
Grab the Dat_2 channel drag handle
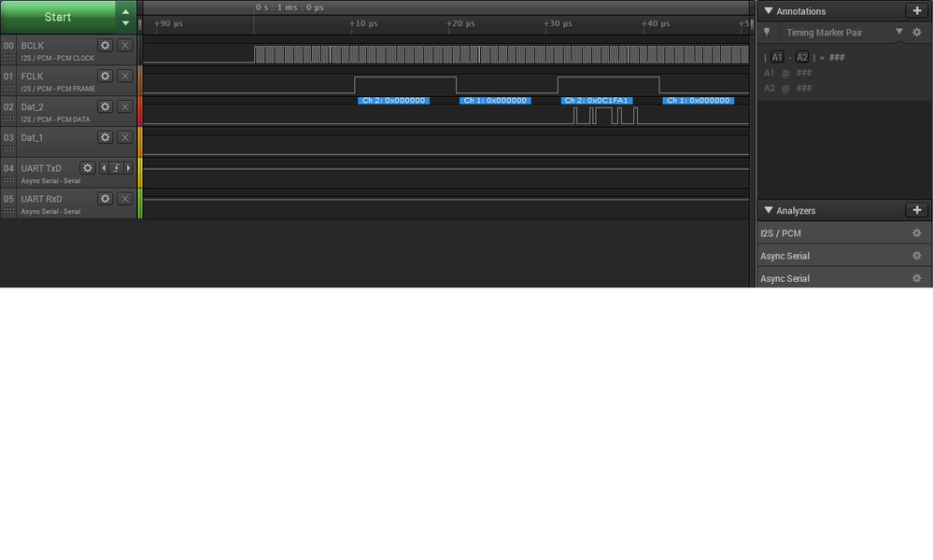(8, 119)
